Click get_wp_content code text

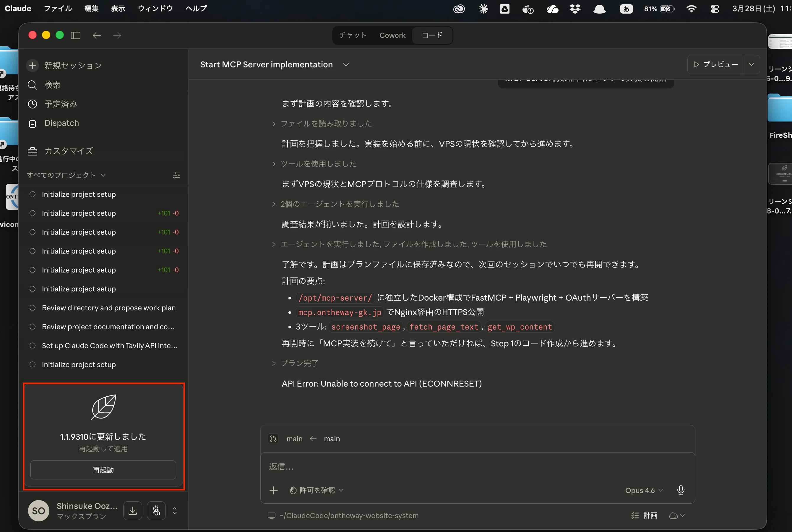point(520,327)
